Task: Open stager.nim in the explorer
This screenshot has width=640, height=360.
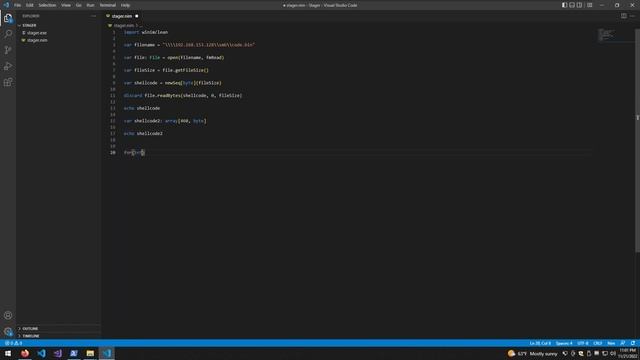Action: pos(37,40)
